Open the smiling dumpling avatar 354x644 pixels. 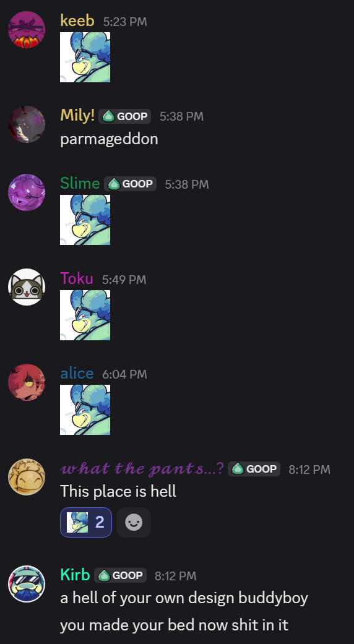tap(27, 477)
